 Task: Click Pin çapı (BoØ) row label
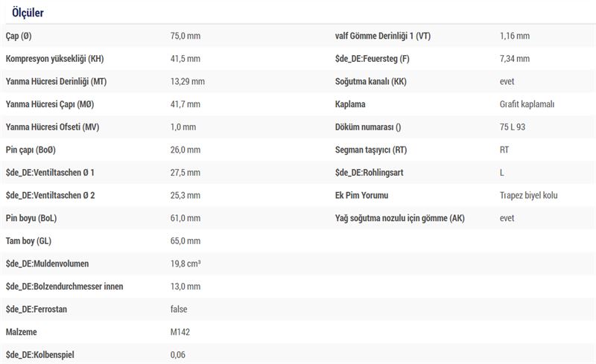(31, 150)
